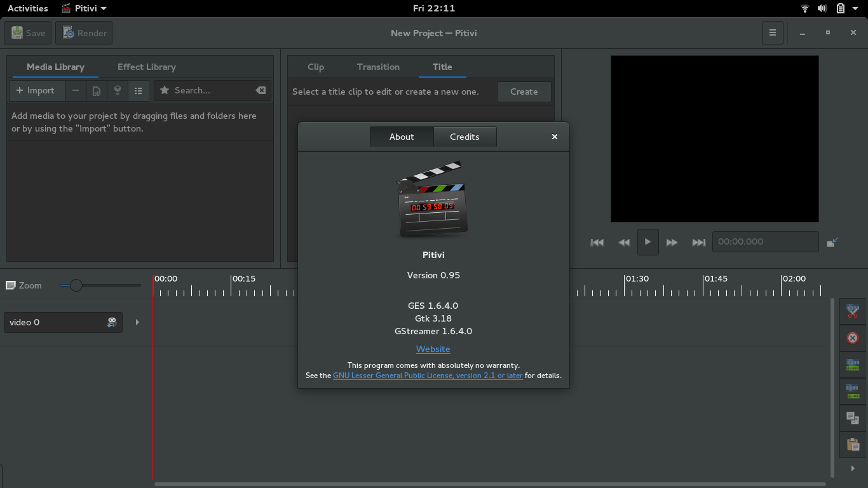Click the timecode entry field 00:00.000

click(x=765, y=241)
